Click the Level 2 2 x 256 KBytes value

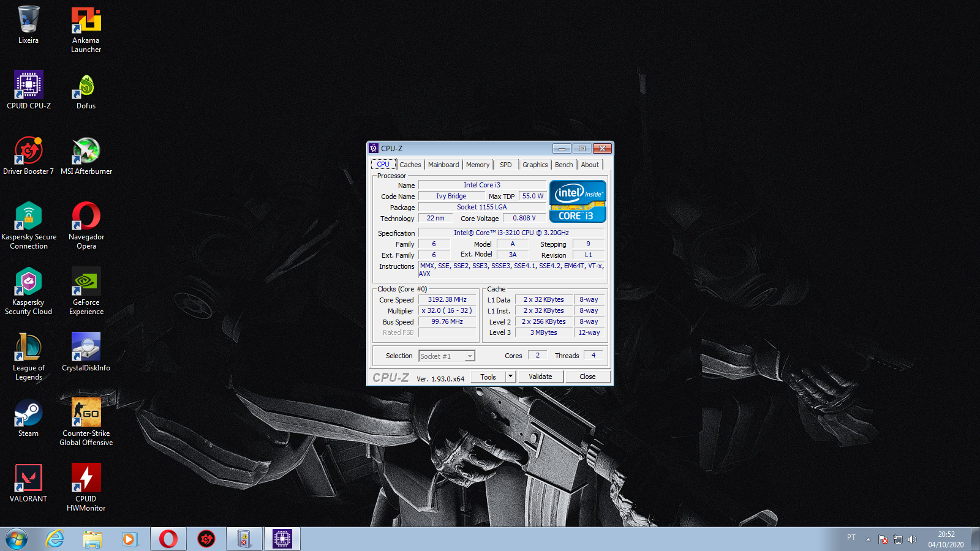click(x=544, y=321)
